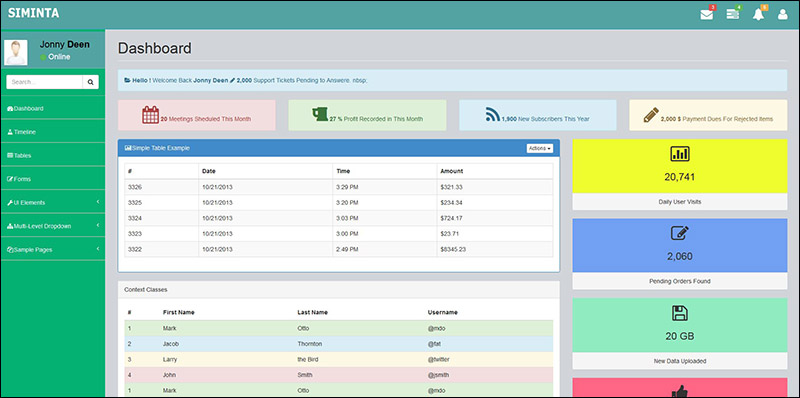The width and height of the screenshot is (800, 398).
Task: Click the Username column header
Action: coord(442,312)
